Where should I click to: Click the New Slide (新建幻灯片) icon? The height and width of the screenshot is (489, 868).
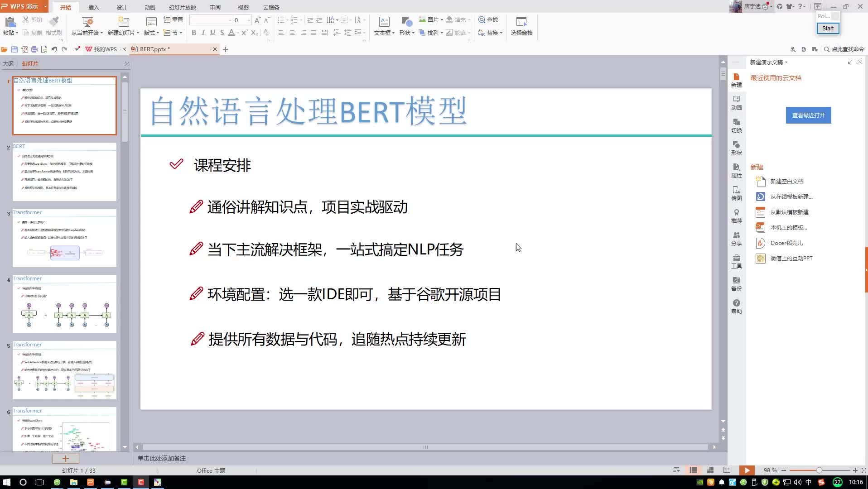pos(123,22)
